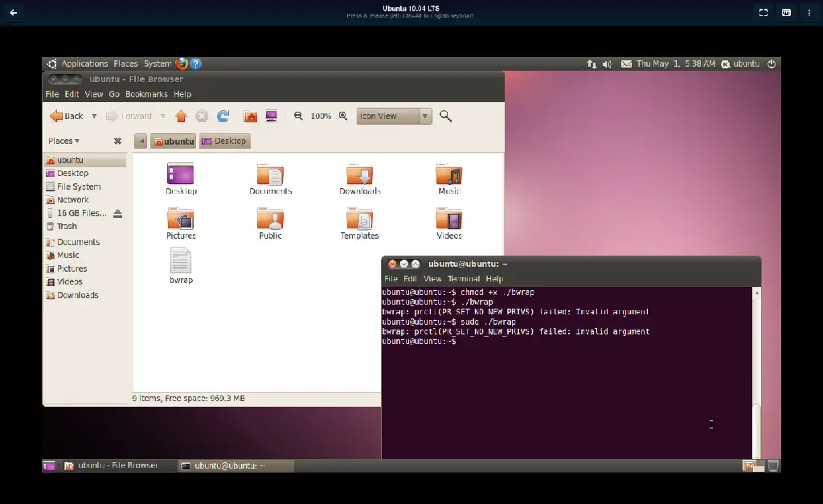Reset zoom via the 100% label
This screenshot has width=823, height=504.
point(321,116)
